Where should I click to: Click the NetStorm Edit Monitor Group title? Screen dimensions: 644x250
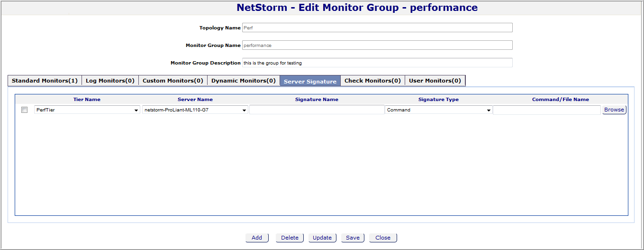357,8
